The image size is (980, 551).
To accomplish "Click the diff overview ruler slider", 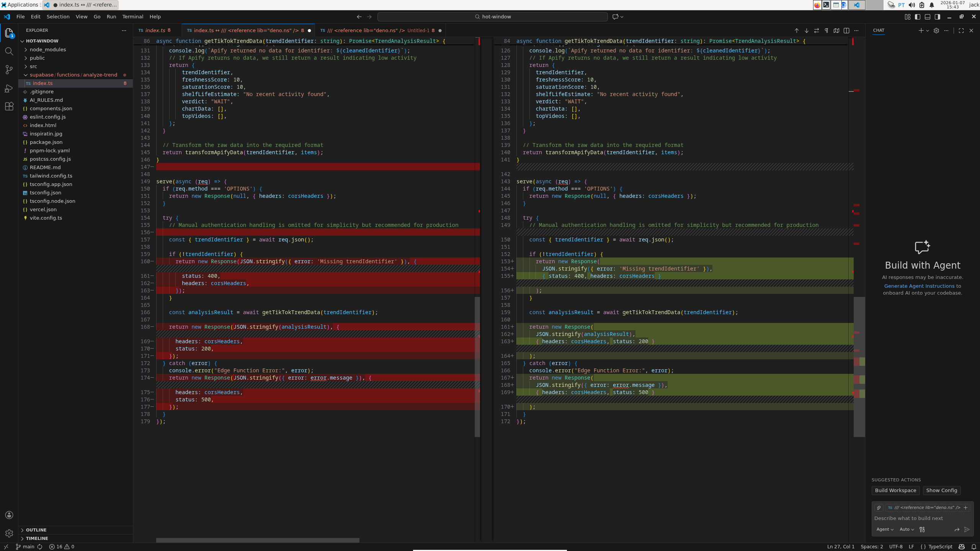I will [859, 367].
